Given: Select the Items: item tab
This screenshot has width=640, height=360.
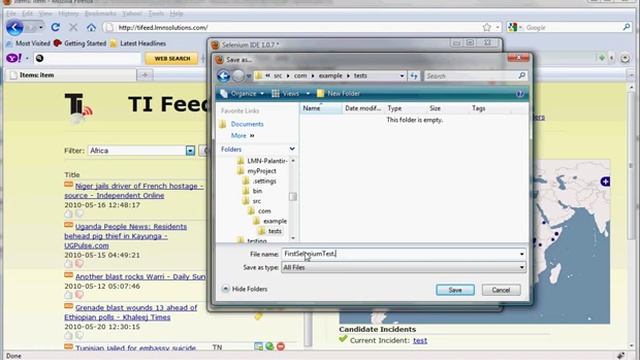Looking at the screenshot, I should point(70,75).
